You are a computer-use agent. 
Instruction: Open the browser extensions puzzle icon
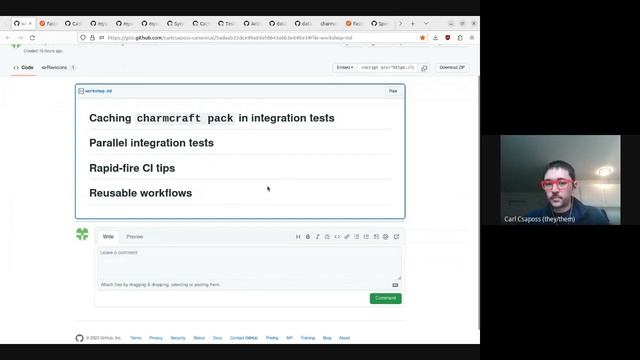click(x=460, y=38)
